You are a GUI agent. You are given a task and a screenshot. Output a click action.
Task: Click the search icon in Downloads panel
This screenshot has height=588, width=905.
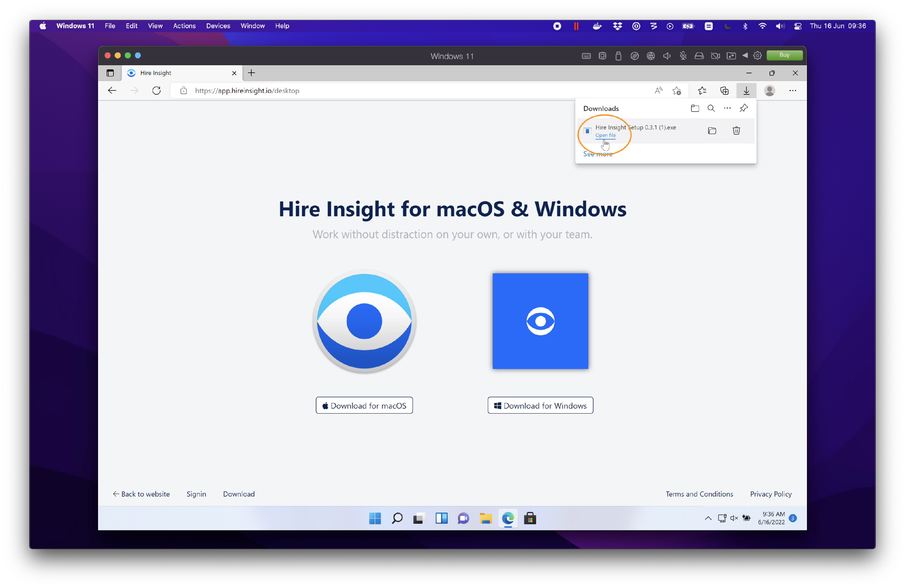point(711,108)
